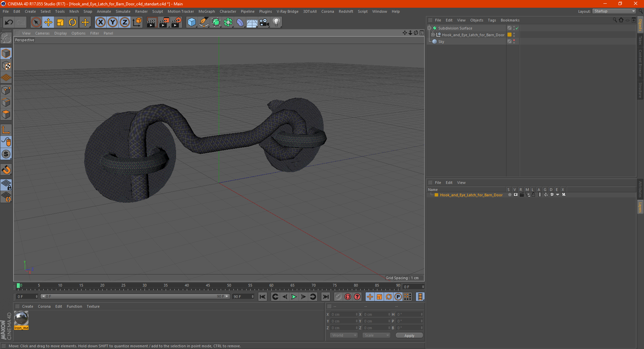Add Floor/environment object icon
Screen dimensions: 644x349
[x=252, y=22]
